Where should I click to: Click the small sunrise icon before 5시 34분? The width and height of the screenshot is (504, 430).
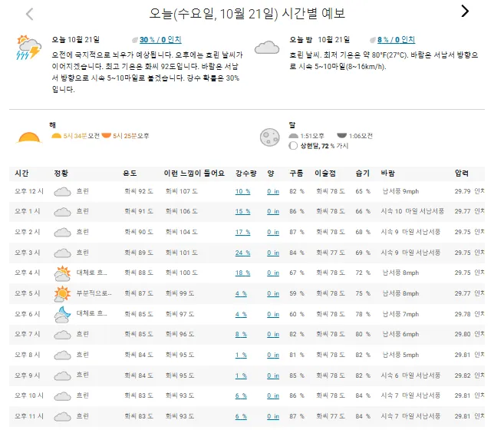click(x=56, y=136)
